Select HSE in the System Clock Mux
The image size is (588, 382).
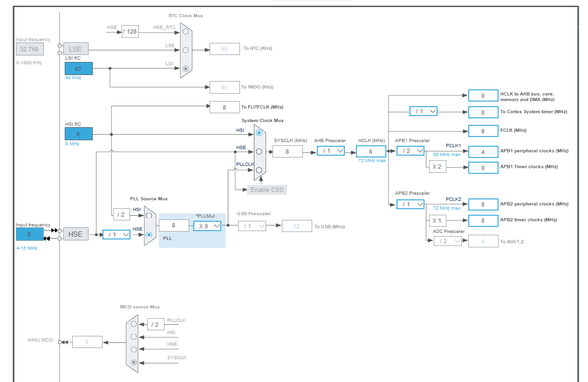click(260, 150)
